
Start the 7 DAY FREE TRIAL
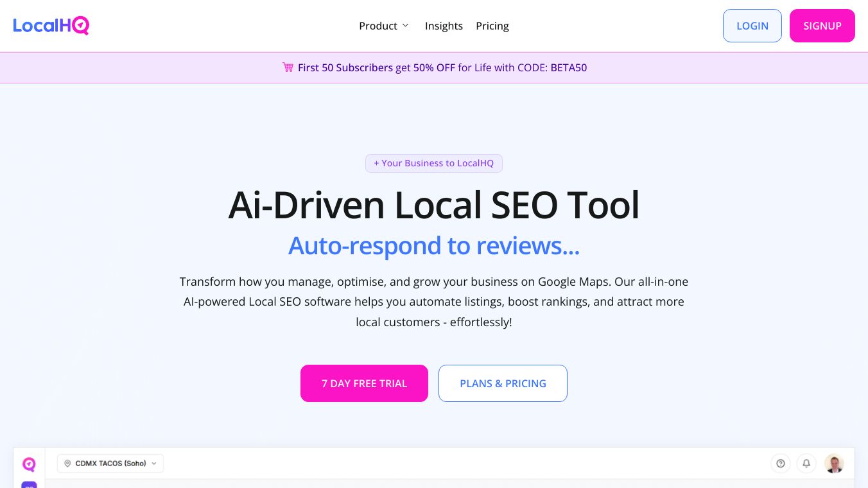(x=364, y=383)
